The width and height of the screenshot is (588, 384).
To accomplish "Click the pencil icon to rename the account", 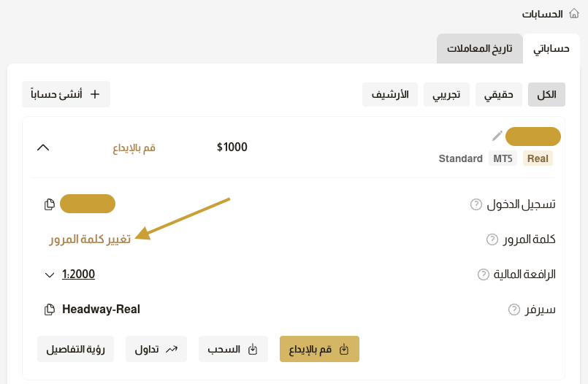I will click(497, 136).
